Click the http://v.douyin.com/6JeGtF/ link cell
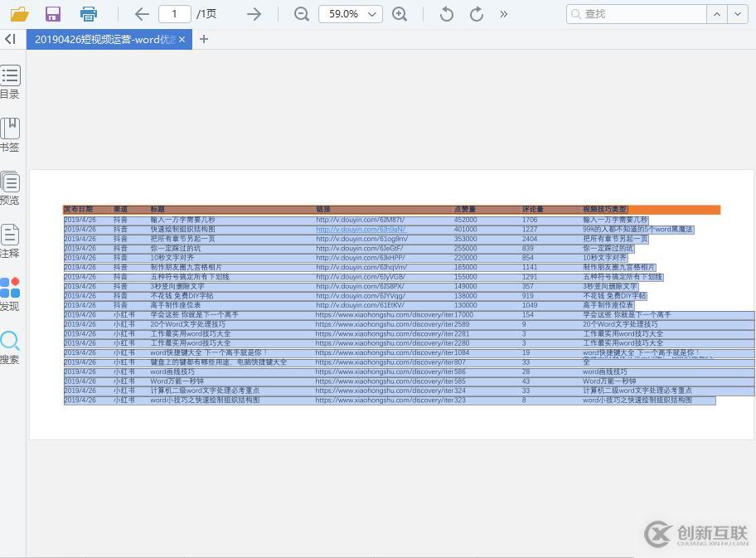 pyautogui.click(x=360, y=249)
